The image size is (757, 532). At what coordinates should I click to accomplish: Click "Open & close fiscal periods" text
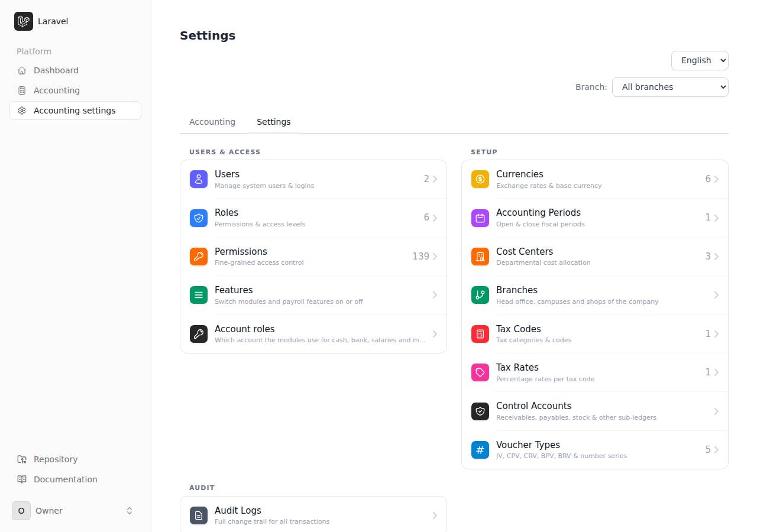coord(540,225)
